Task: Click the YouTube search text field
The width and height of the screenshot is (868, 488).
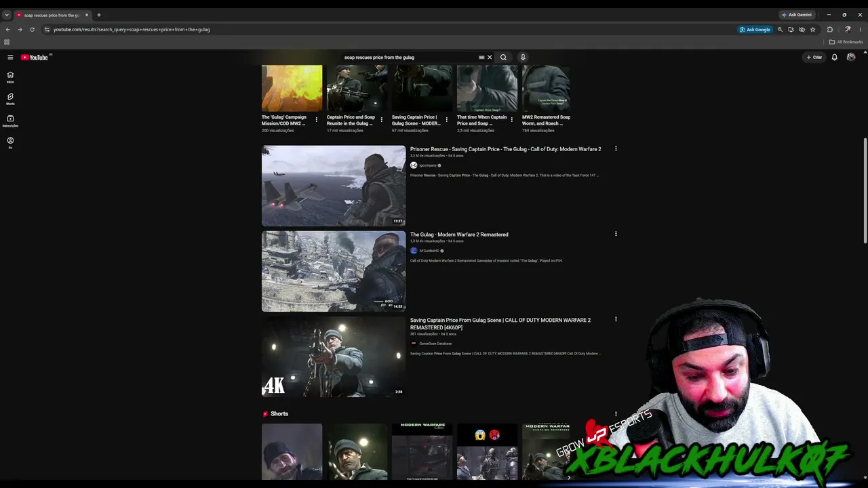Action: pos(410,58)
